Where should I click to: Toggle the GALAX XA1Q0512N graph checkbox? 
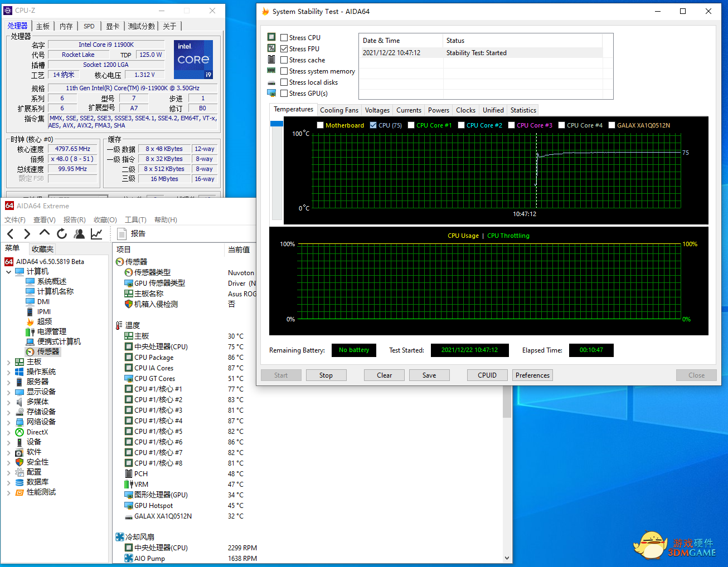(612, 125)
